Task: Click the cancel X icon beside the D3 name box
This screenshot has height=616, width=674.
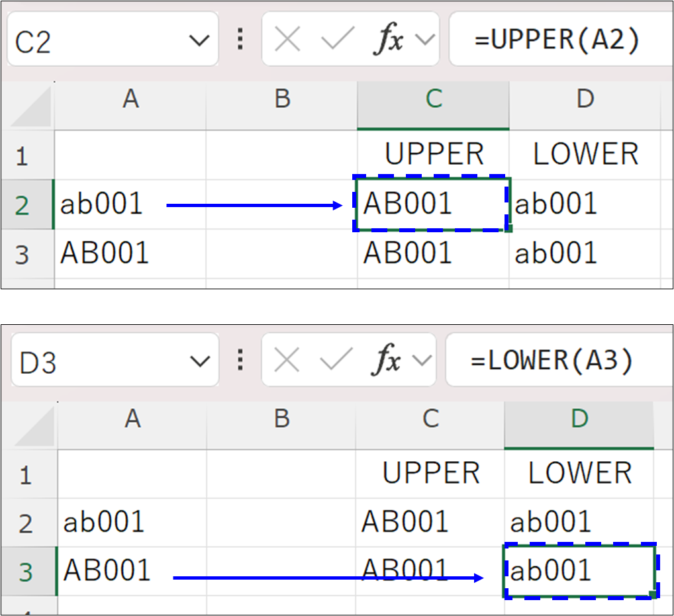Action: point(287,361)
